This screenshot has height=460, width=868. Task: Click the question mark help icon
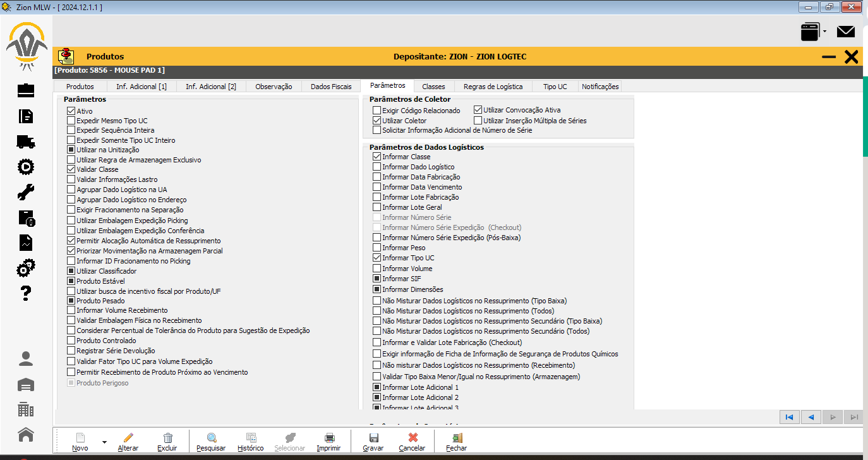[26, 293]
